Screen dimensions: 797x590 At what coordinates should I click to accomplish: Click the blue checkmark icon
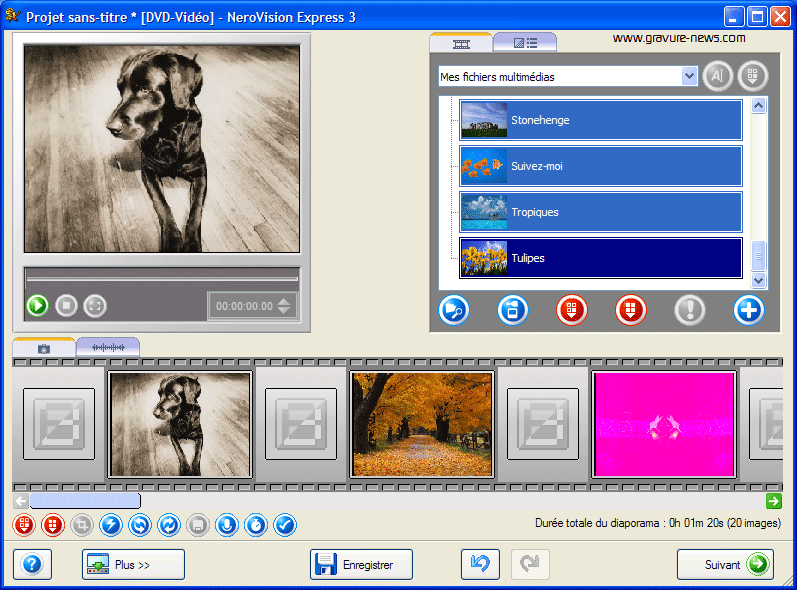click(285, 525)
